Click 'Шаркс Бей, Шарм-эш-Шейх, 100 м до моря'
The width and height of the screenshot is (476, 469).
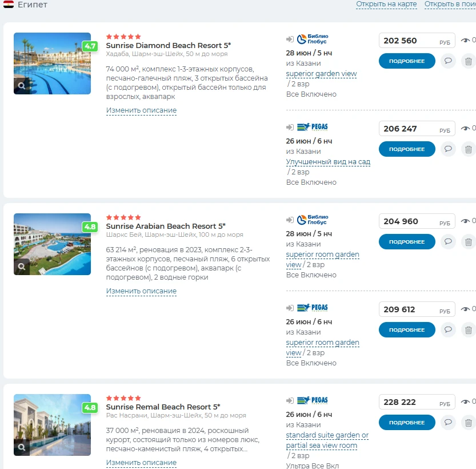pyautogui.click(x=174, y=235)
